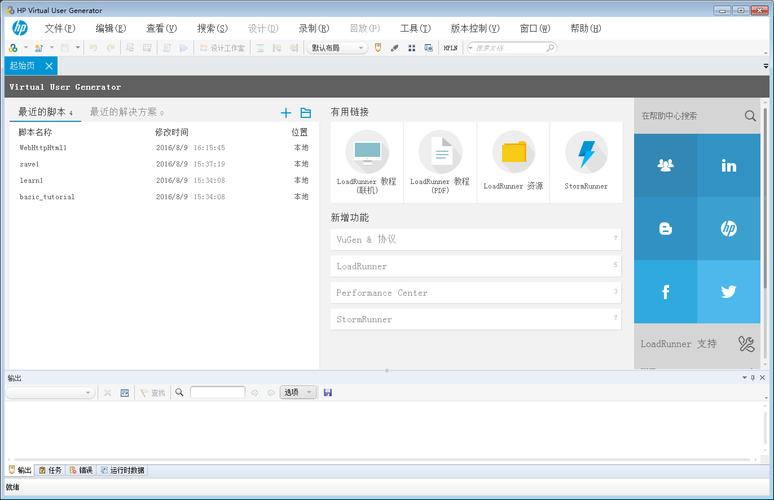
Task: Click the HP tile in the social panel
Action: pos(729,229)
